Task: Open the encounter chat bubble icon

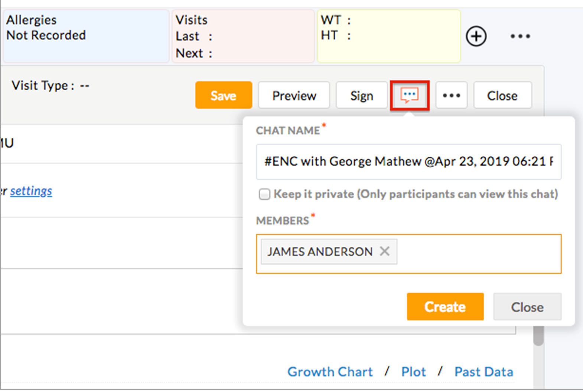Action: (410, 96)
